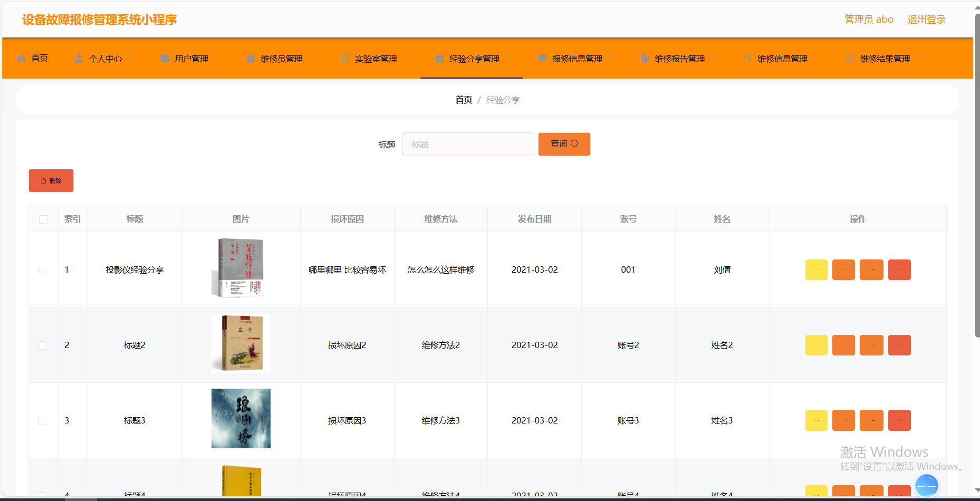The height and width of the screenshot is (501, 980).
Task: Click the ticket icon beside 用户管理
Action: point(165,59)
